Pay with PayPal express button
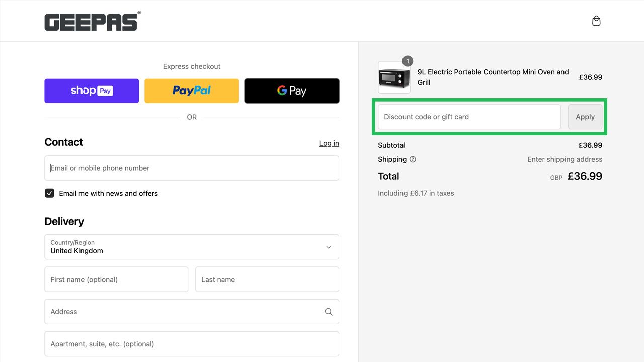The image size is (644, 362). pos(192,91)
